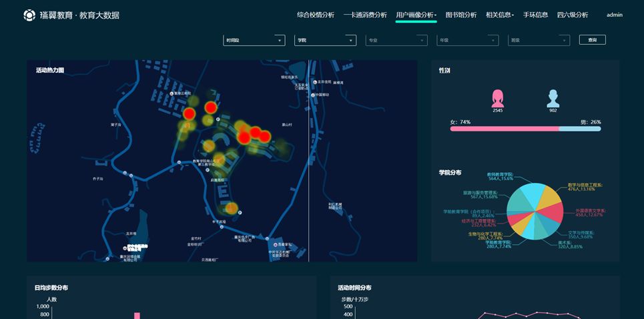
Task: Click the 男：26% text
Action: click(591, 122)
